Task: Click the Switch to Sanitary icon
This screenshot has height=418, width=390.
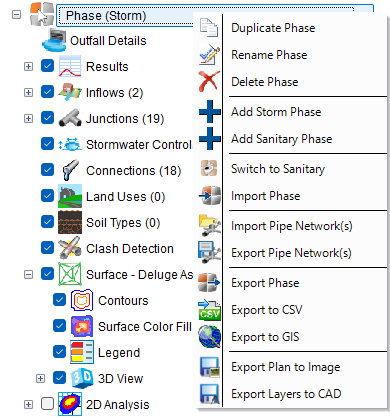Action: (209, 168)
